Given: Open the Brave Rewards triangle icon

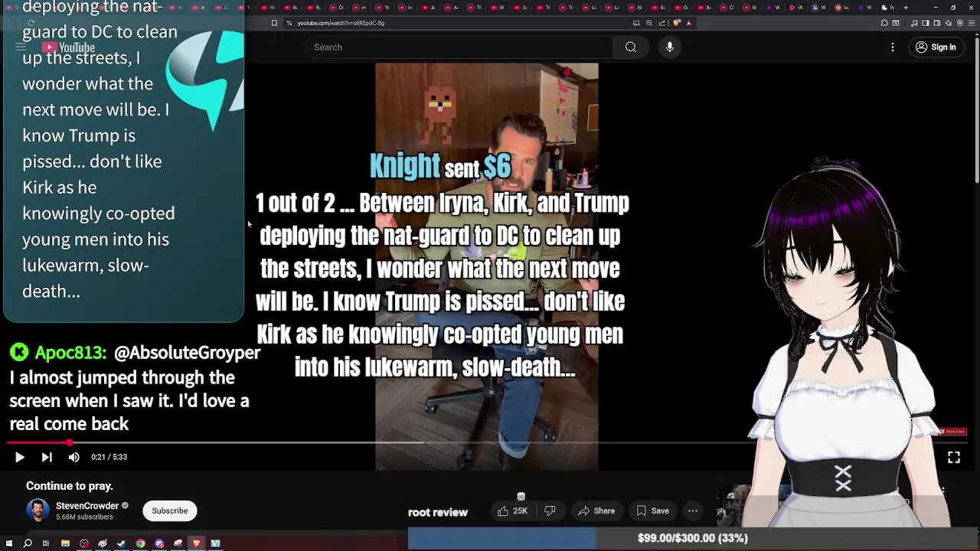Looking at the screenshot, I should tap(688, 23).
